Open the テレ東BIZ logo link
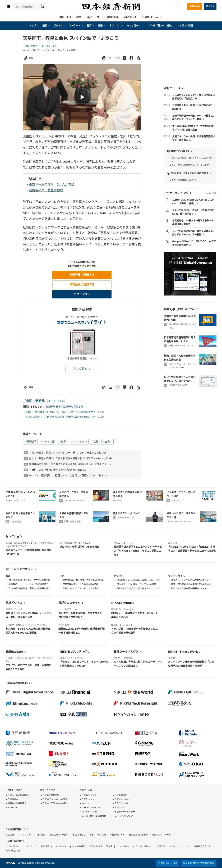Screen dimensions: 222x868 [x=59, y=753]
